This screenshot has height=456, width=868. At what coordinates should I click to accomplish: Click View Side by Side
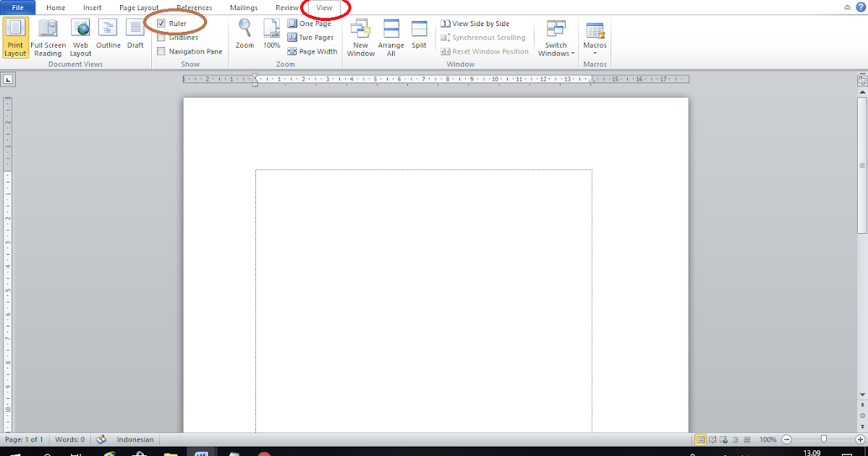coord(477,22)
